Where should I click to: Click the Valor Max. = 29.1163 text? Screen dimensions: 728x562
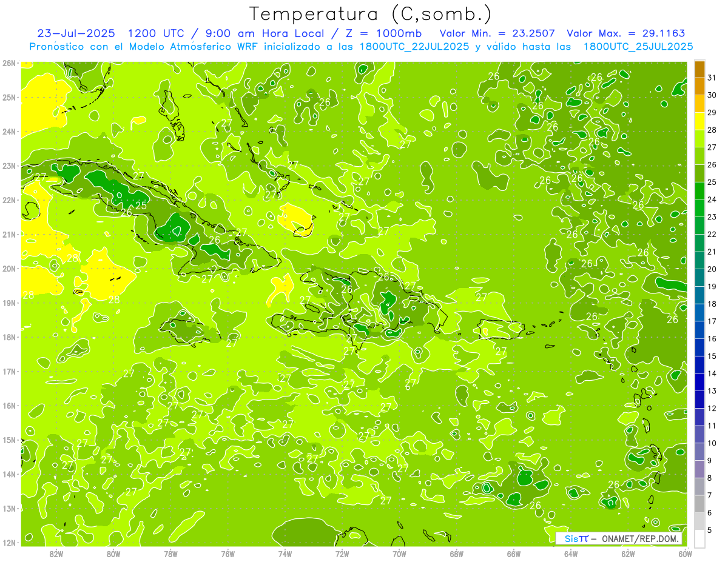(627, 33)
